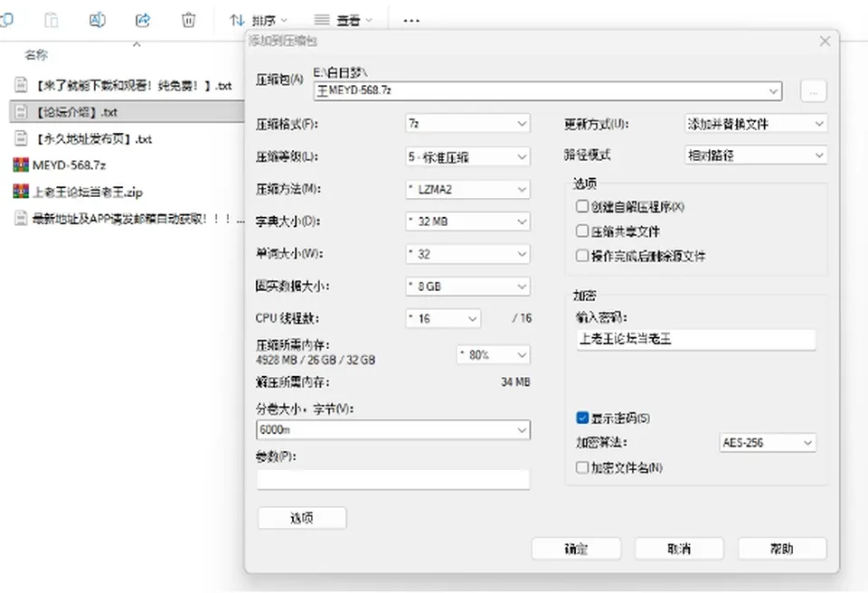The width and height of the screenshot is (868, 593).
Task: Click the file icon of 最新地址及APP请发邮箱自动获取
Action: [x=21, y=218]
